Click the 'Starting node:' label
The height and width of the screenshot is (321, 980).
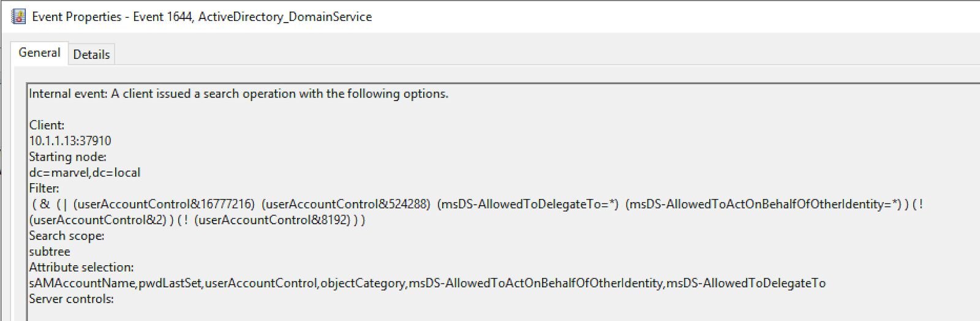coord(67,157)
